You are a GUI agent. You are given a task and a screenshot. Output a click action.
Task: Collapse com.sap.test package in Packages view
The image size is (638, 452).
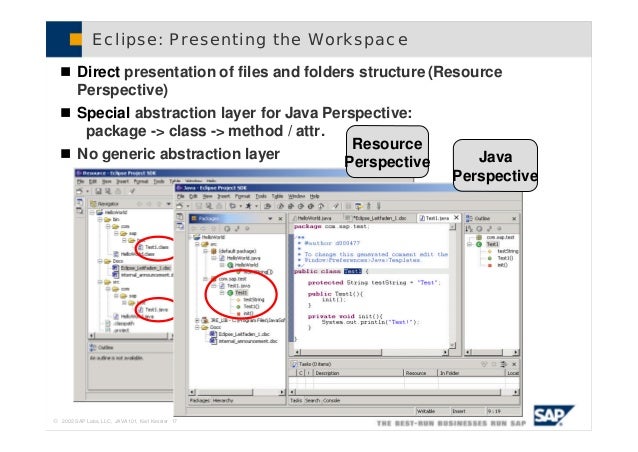click(x=206, y=279)
